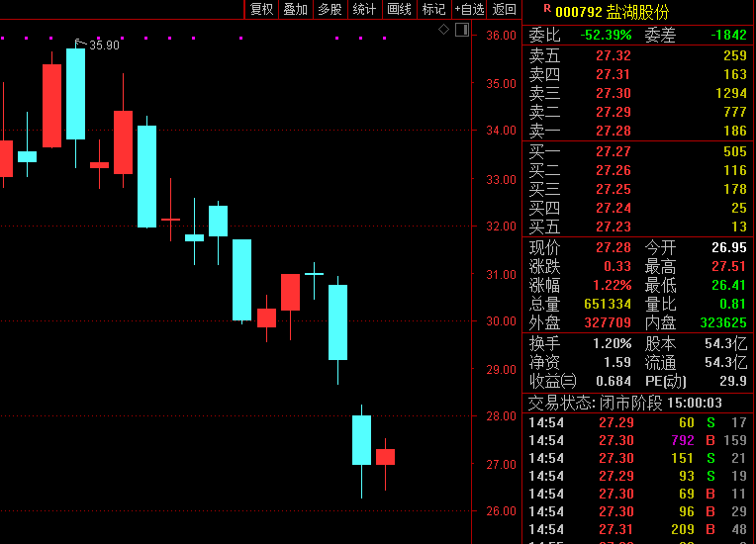Viewport: 756px width, 544px height.
Task: Open the 叠加 overlay option
Action: pyautogui.click(x=295, y=10)
